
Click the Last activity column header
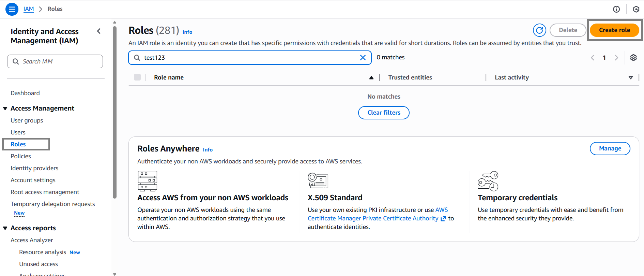tap(512, 77)
